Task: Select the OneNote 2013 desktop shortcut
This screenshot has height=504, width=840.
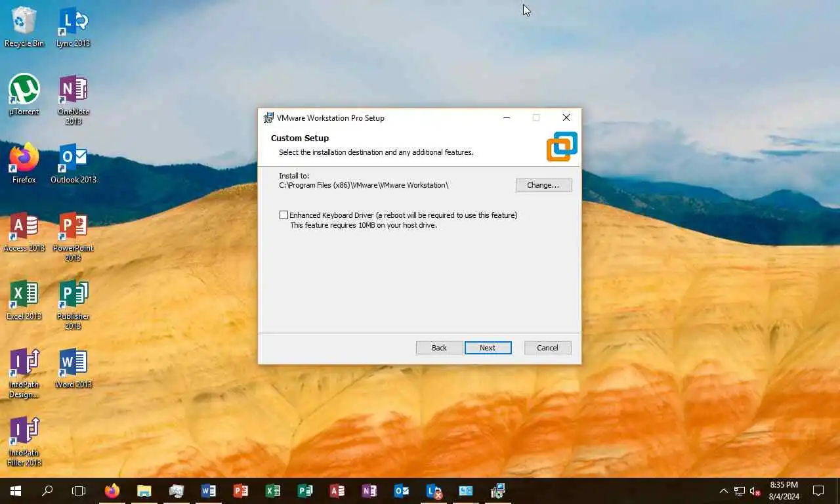Action: [x=73, y=100]
